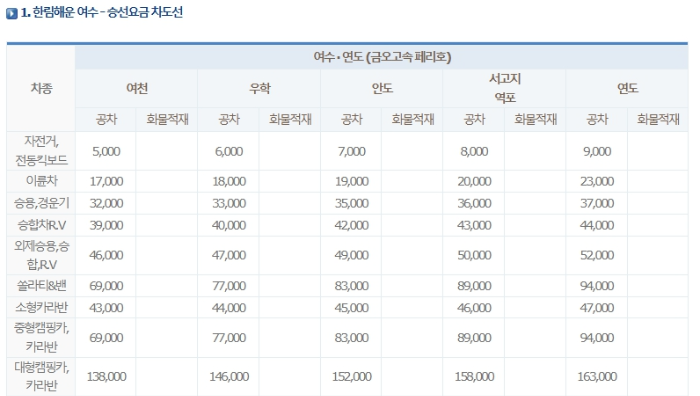The height and width of the screenshot is (396, 700).
Task: Click the 33,000 fare for 승용,경운기
Action: [x=229, y=203]
